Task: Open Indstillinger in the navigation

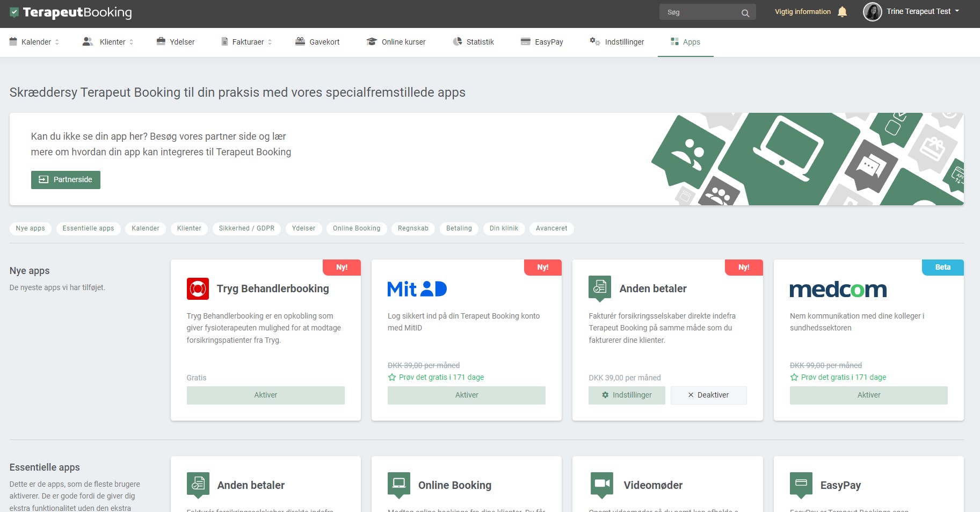Action: coord(617,42)
